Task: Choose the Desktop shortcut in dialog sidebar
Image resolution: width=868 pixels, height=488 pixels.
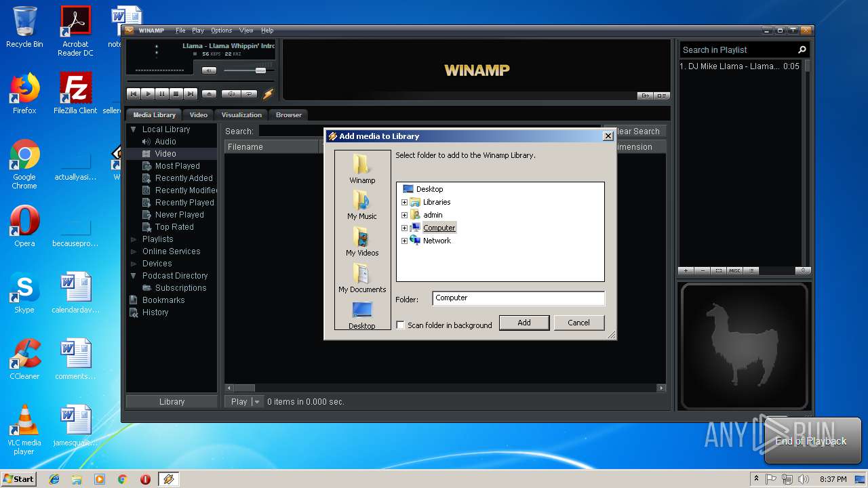Action: [x=362, y=315]
